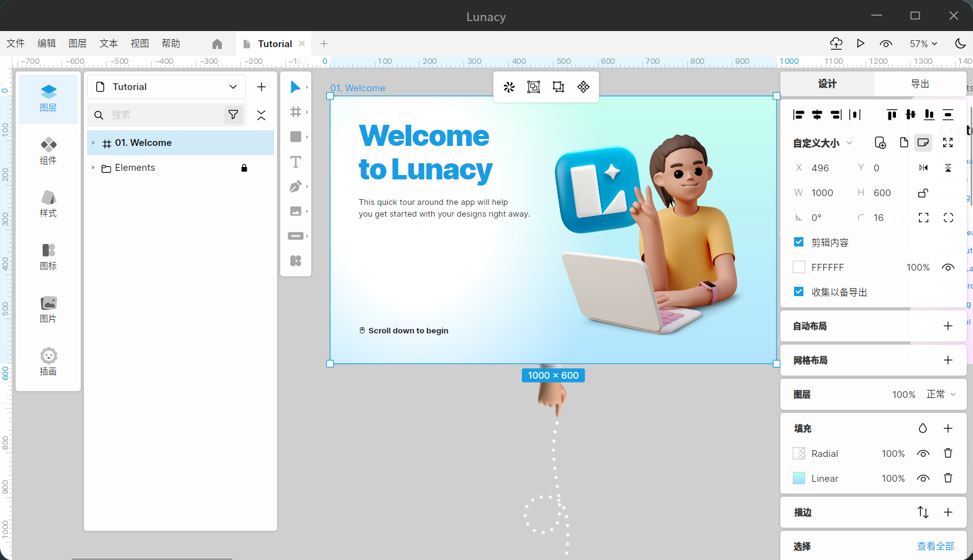The width and height of the screenshot is (973, 560).
Task: Choose the Image tool
Action: point(296,212)
